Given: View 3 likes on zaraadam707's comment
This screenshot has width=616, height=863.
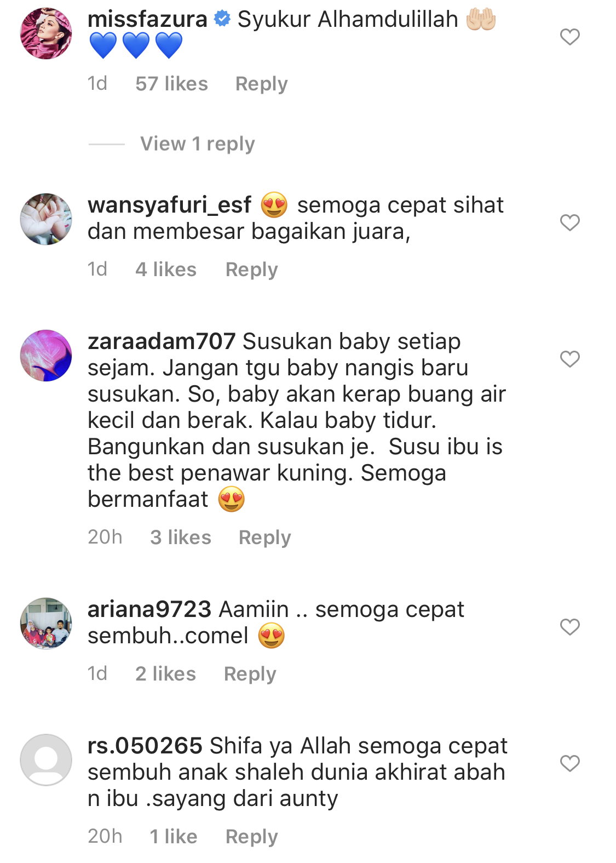Looking at the screenshot, I should click(x=181, y=538).
